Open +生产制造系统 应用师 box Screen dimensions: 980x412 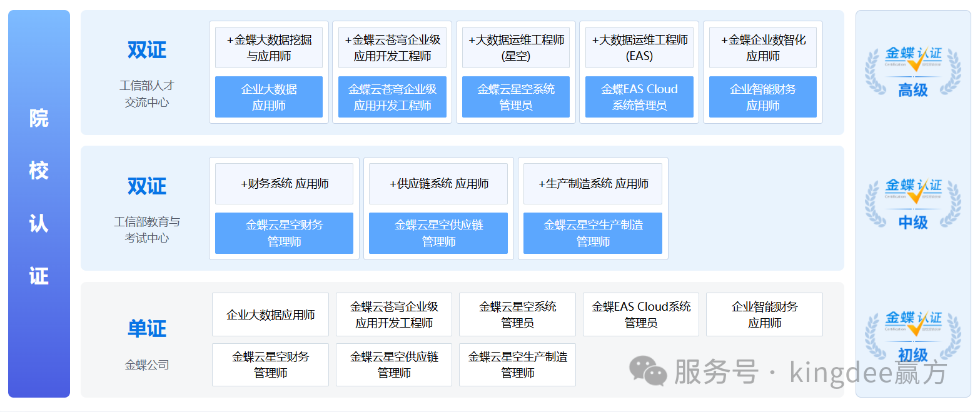pos(593,184)
